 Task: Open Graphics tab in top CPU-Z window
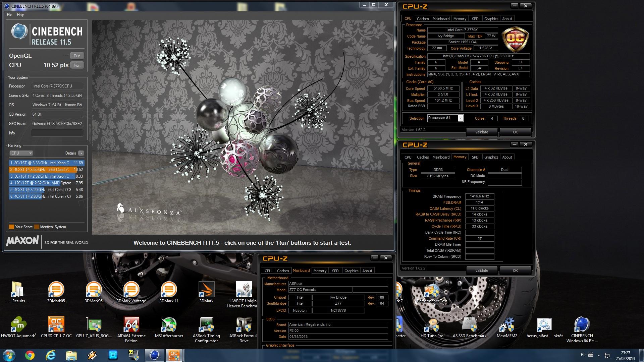(491, 19)
